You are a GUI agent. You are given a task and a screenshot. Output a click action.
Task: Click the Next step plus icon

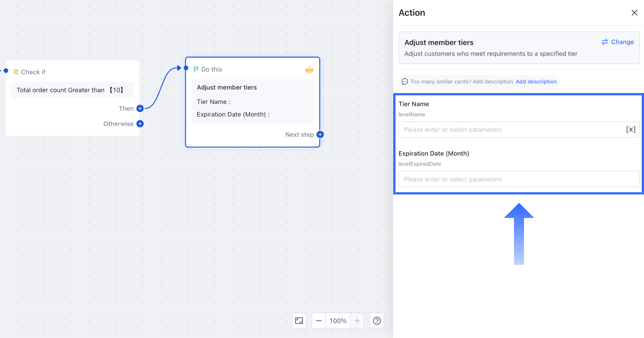click(x=320, y=134)
